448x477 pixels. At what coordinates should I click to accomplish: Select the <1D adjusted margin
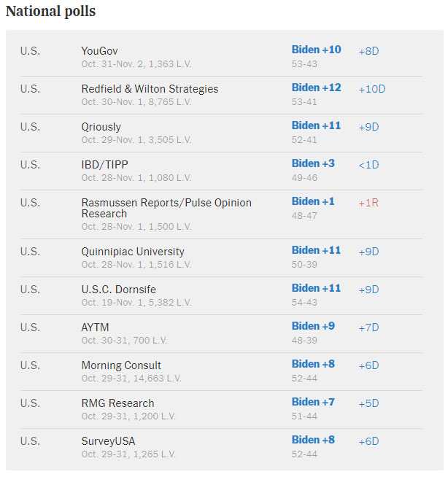tap(368, 165)
